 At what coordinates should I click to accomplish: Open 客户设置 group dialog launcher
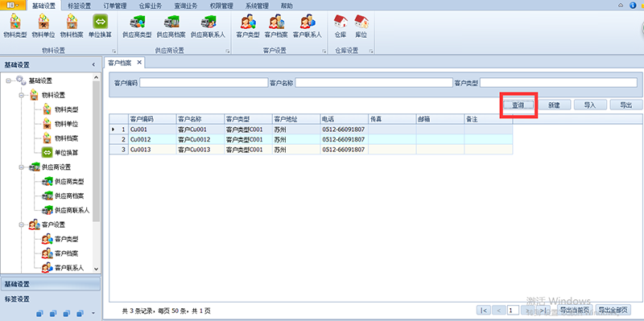coord(324,51)
